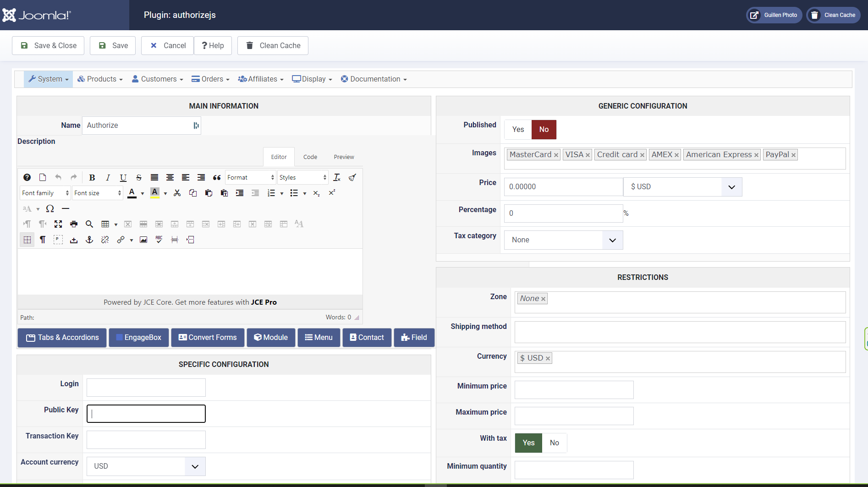Pick the yellow background highlight color
The width and height of the screenshot is (868, 487).
(x=155, y=193)
